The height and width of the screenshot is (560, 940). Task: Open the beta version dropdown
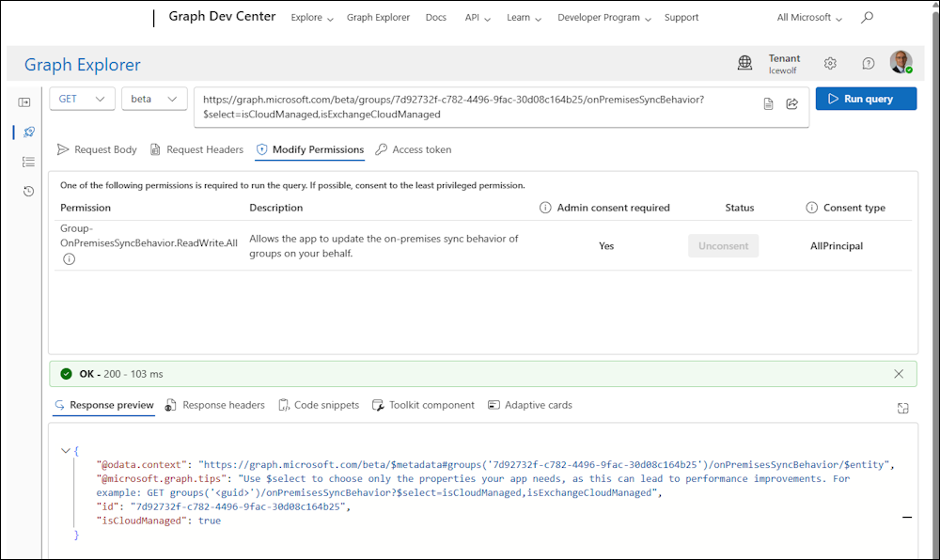(154, 99)
